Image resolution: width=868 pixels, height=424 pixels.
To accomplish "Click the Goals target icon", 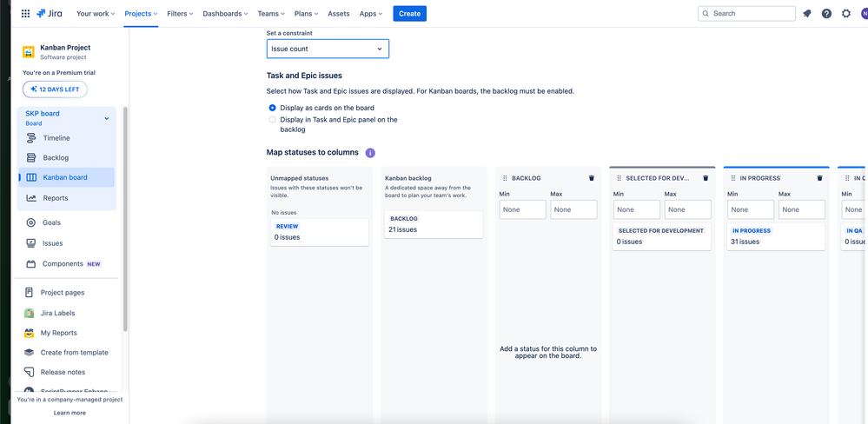I will [31, 222].
